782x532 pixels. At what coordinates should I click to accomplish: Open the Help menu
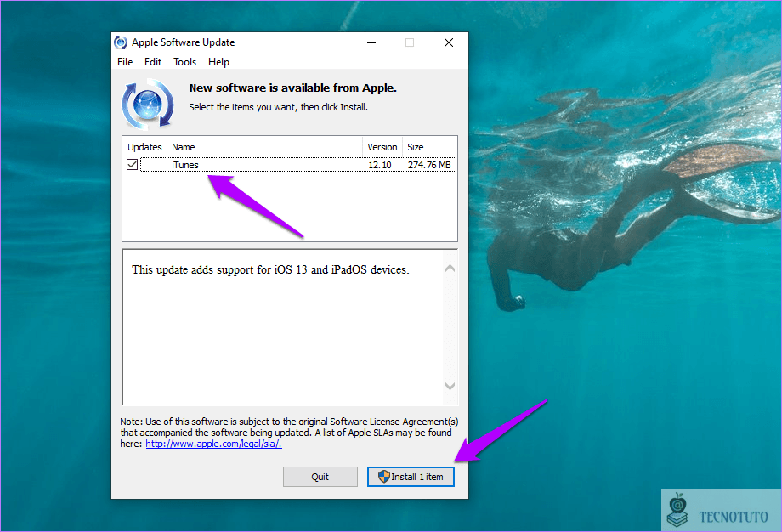point(218,62)
